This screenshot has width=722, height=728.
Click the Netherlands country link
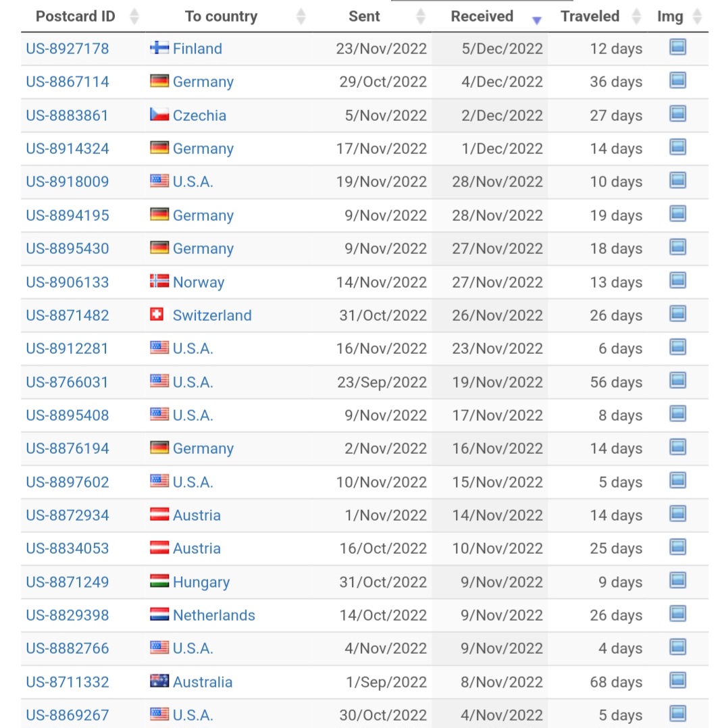(x=213, y=615)
